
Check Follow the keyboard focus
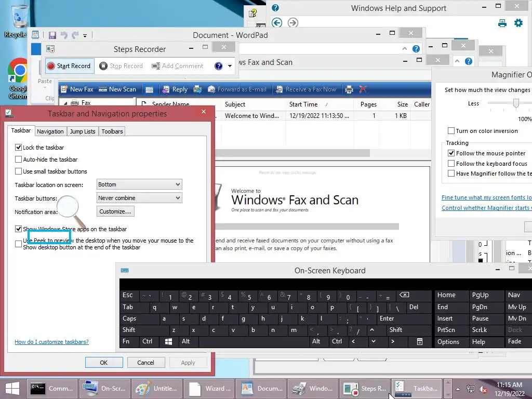pos(451,164)
